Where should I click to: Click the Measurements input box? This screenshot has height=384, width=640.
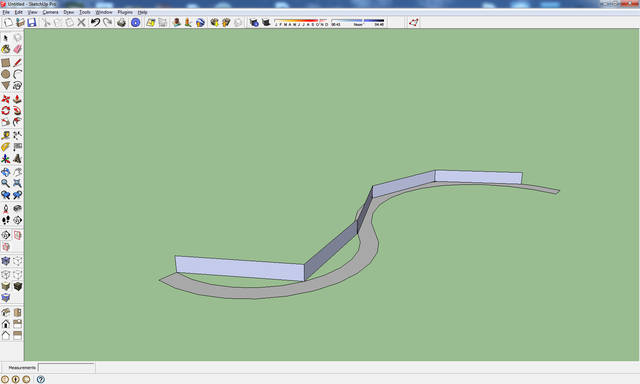click(x=66, y=368)
